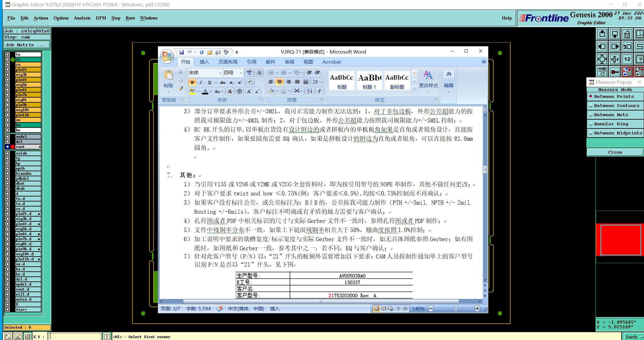Click the zoom in arrows icon
The image size is (644, 340).
pos(614,59)
